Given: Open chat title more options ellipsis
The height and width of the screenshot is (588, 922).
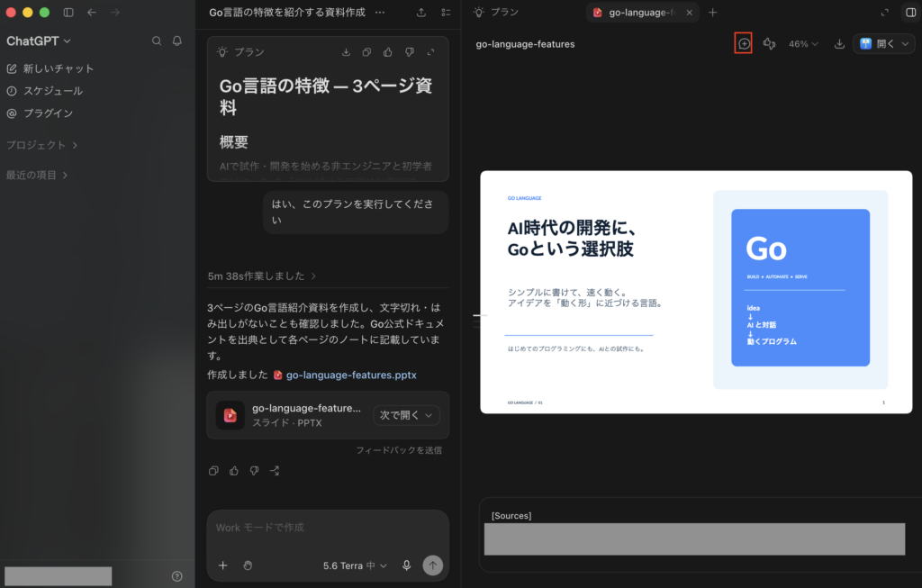Looking at the screenshot, I should click(381, 13).
